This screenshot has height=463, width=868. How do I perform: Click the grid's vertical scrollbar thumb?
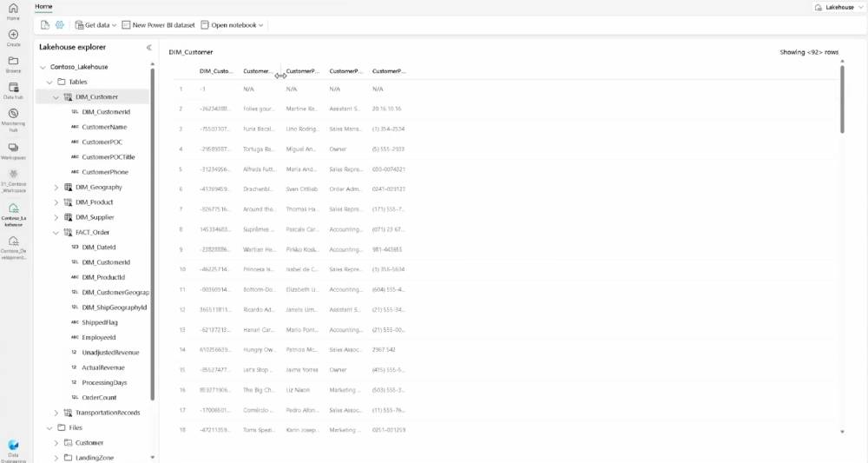point(842,100)
